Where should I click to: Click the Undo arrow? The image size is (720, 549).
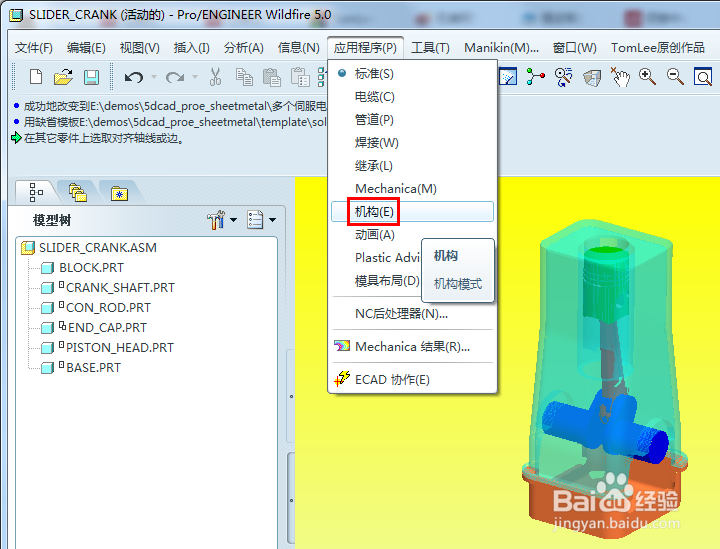coord(134,77)
